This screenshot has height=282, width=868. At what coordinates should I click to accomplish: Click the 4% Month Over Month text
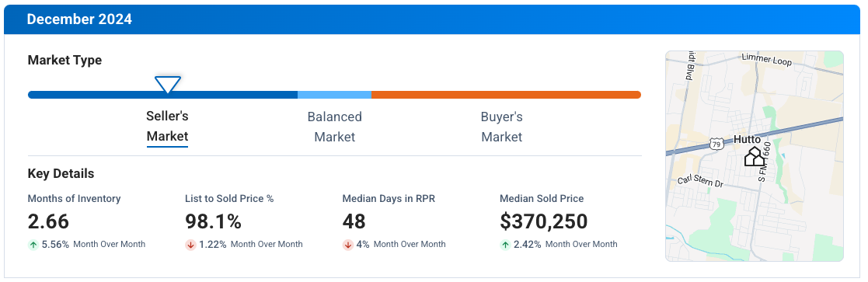(401, 245)
